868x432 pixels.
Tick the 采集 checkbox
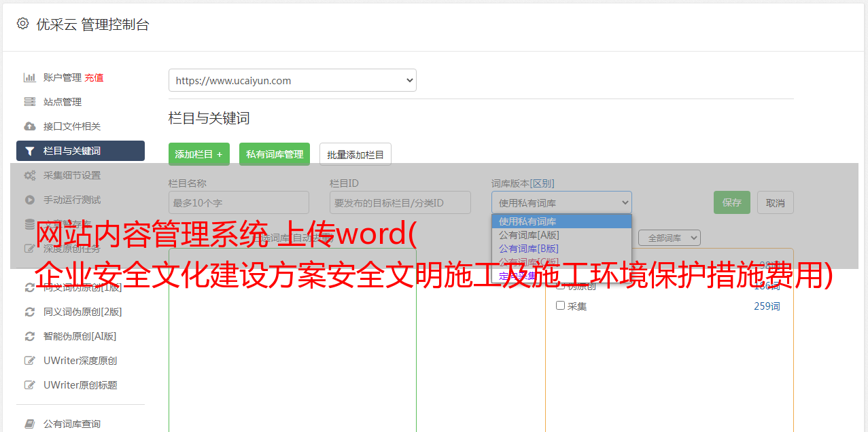pos(561,306)
